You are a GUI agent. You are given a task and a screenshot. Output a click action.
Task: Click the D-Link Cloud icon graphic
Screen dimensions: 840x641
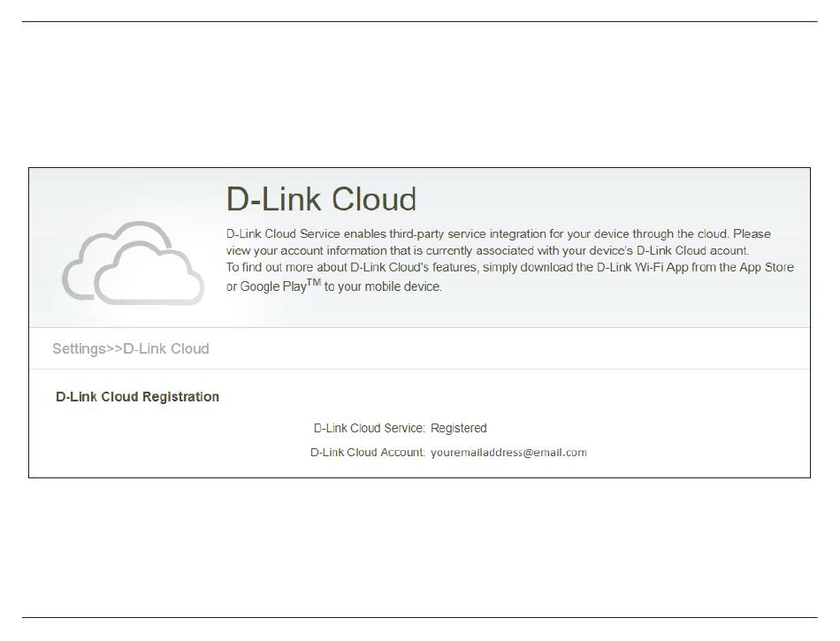pyautogui.click(x=133, y=263)
